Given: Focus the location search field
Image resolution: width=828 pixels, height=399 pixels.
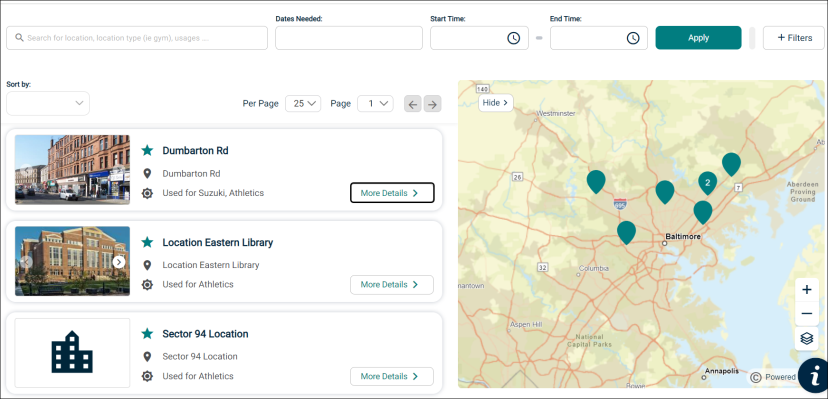Looking at the screenshot, I should (x=137, y=38).
